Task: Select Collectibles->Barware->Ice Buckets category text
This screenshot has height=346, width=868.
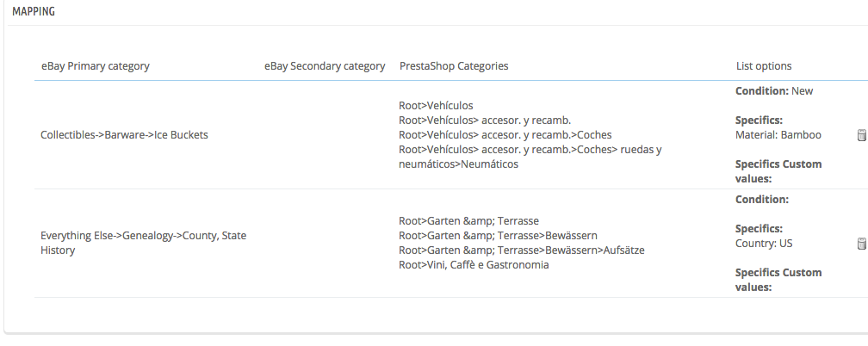Action: pyautogui.click(x=124, y=135)
